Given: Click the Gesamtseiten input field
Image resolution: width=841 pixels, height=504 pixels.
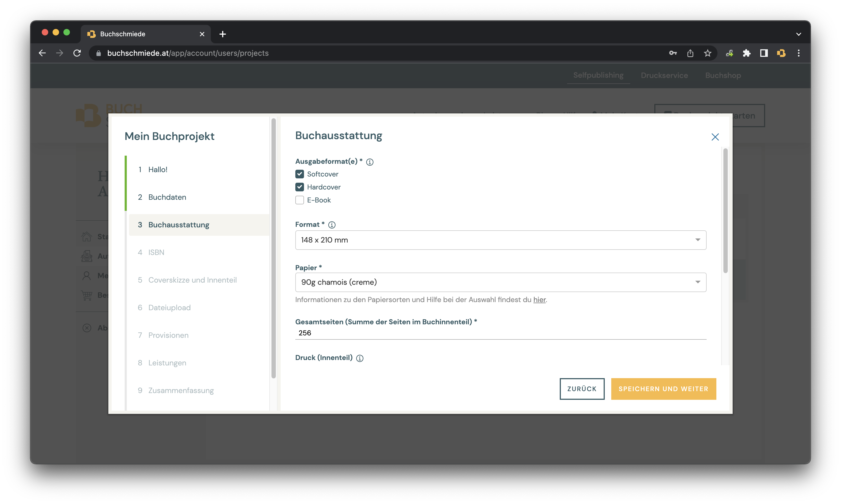Looking at the screenshot, I should [500, 333].
